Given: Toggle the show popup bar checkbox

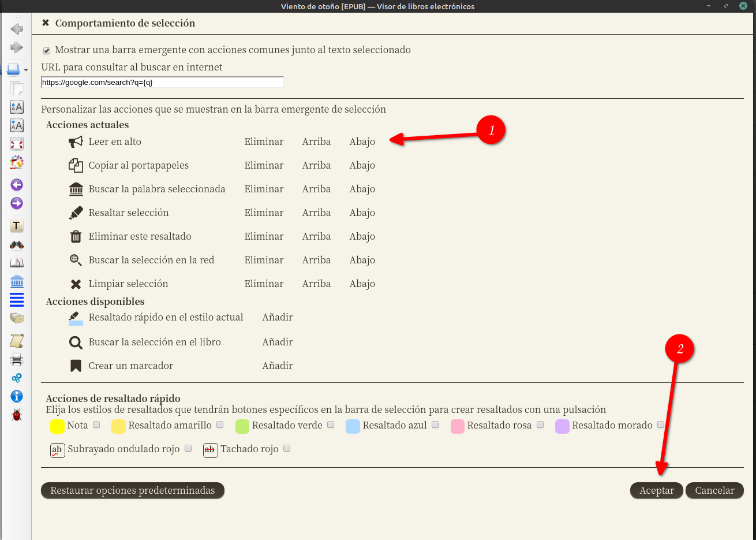Looking at the screenshot, I should pyautogui.click(x=47, y=51).
